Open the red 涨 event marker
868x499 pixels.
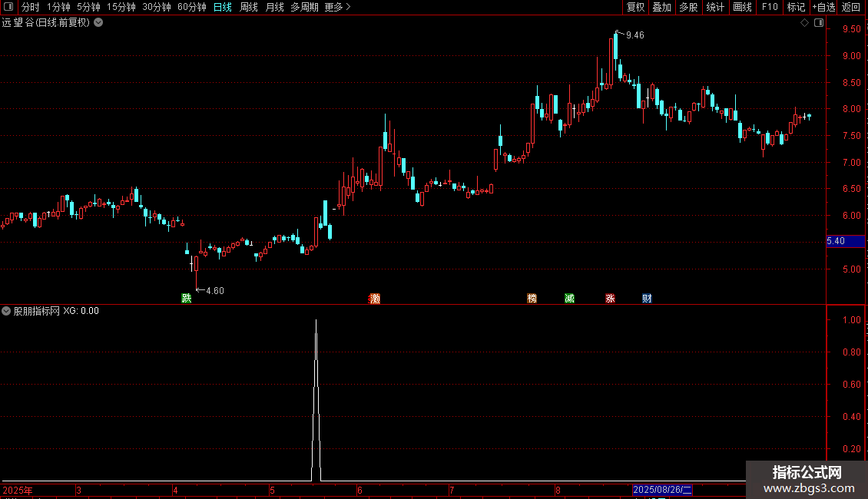pos(610,298)
